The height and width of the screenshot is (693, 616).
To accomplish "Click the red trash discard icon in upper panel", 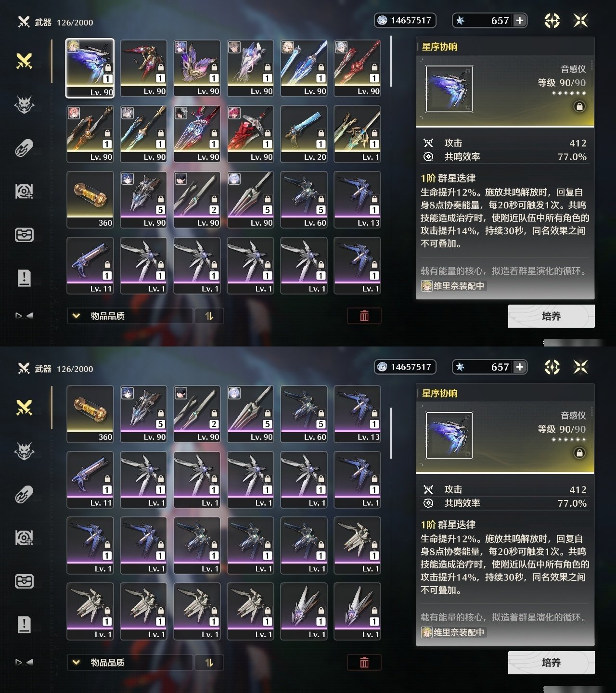I will coord(364,316).
